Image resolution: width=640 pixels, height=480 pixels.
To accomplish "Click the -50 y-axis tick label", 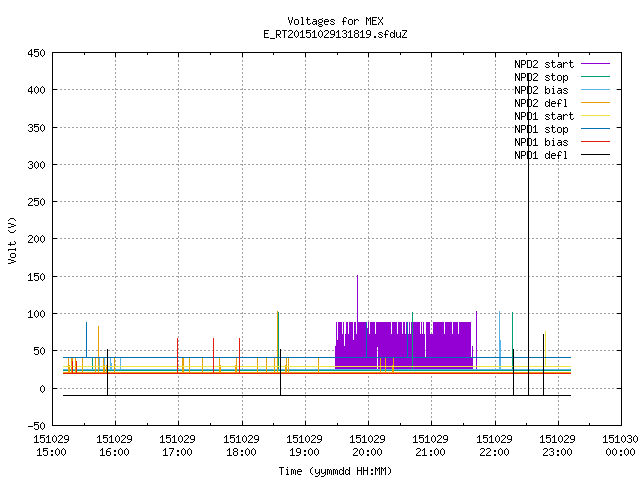I will (x=36, y=426).
